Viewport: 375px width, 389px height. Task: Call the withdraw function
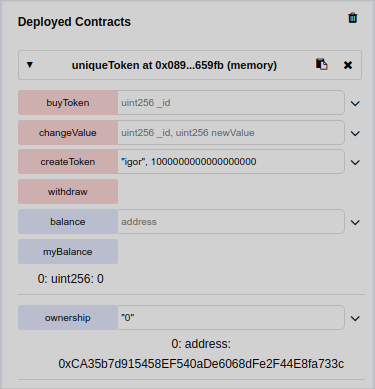68,192
